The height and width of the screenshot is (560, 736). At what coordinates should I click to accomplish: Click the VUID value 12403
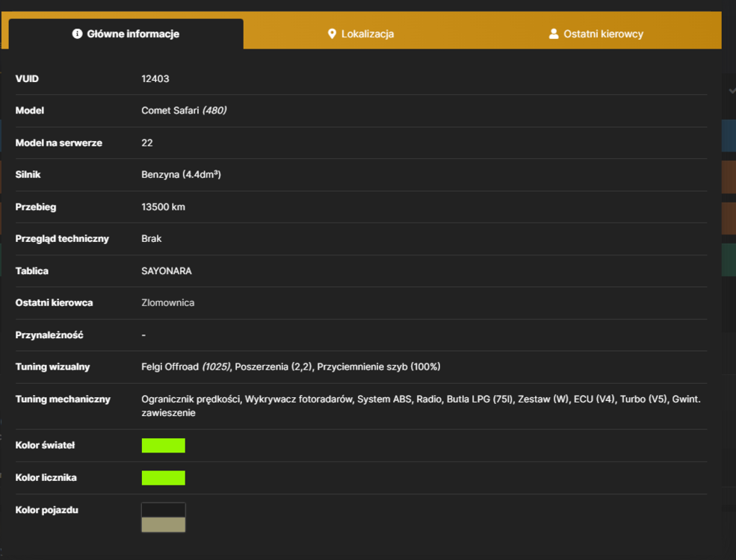point(155,78)
